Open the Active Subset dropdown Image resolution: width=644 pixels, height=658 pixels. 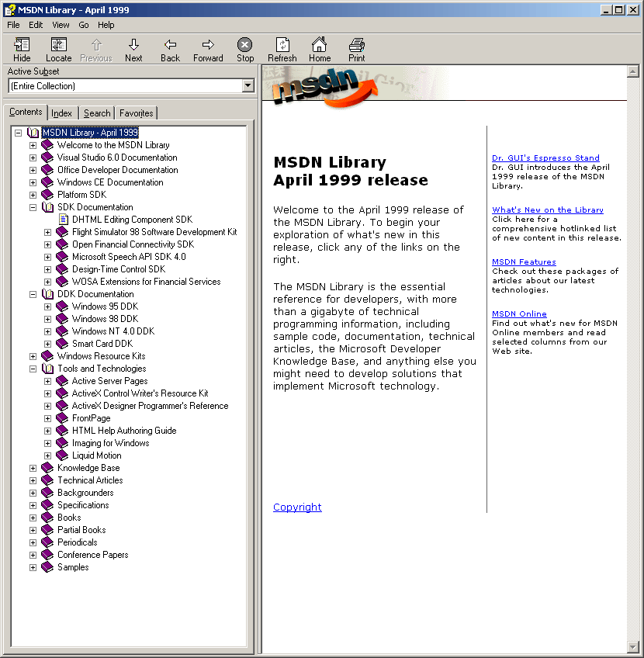pyautogui.click(x=248, y=86)
